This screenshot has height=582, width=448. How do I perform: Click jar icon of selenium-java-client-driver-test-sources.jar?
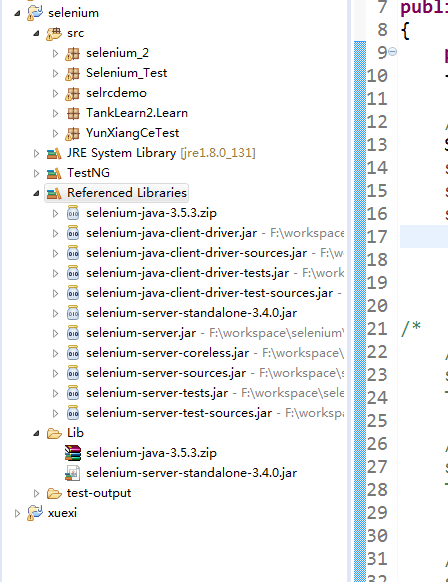click(73, 293)
